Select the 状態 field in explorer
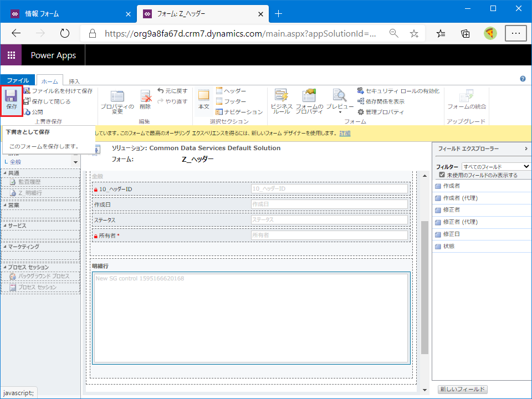Image resolution: width=532 pixels, height=399 pixels. pyautogui.click(x=482, y=246)
